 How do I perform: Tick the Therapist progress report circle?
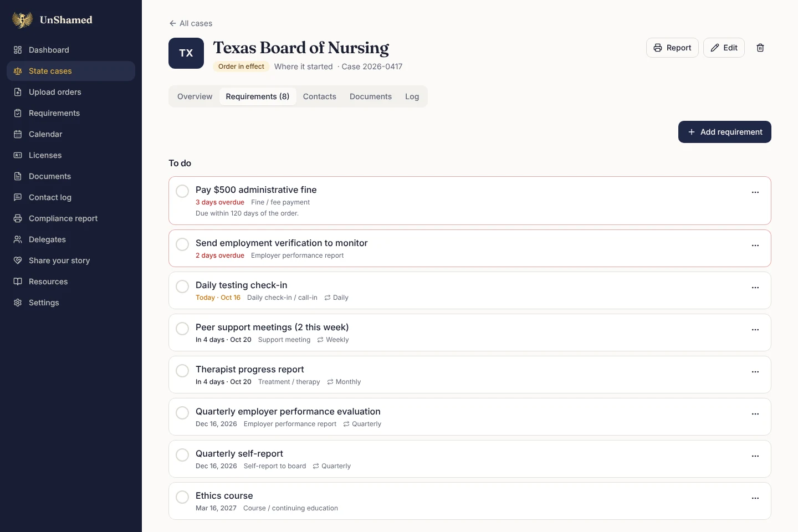[x=182, y=371]
